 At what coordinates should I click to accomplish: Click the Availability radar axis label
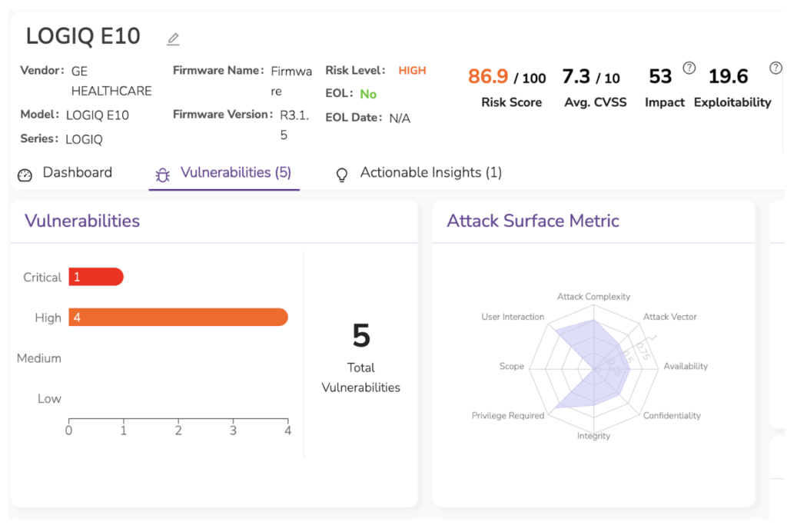686,367
